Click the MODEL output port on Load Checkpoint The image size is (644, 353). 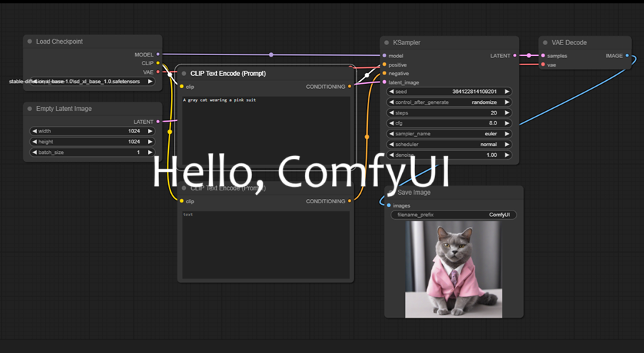[157, 54]
